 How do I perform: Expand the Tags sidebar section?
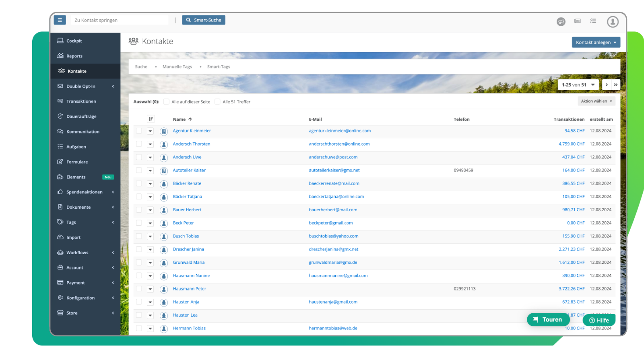click(x=70, y=222)
